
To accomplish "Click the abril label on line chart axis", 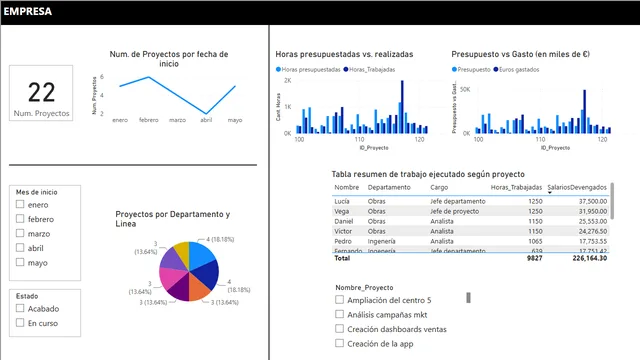I will [x=206, y=120].
